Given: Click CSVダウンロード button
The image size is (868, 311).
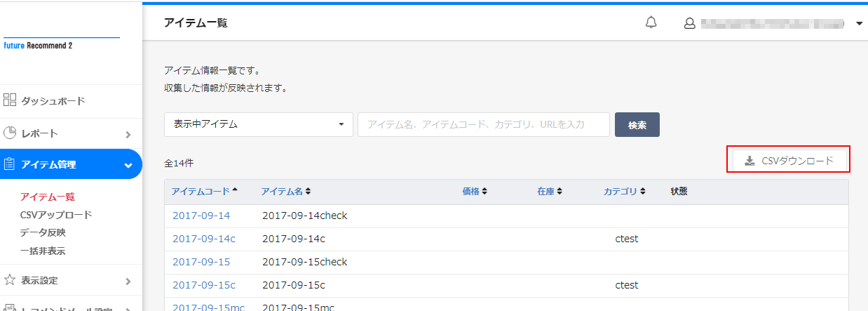Looking at the screenshot, I should coord(789,161).
